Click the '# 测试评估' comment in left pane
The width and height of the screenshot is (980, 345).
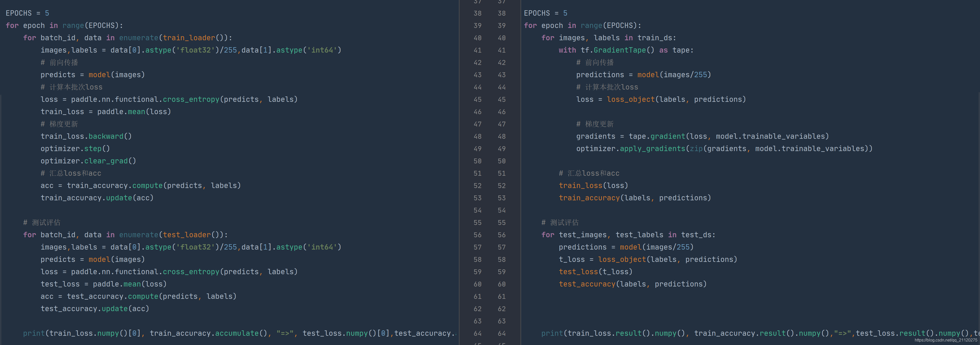coord(42,223)
